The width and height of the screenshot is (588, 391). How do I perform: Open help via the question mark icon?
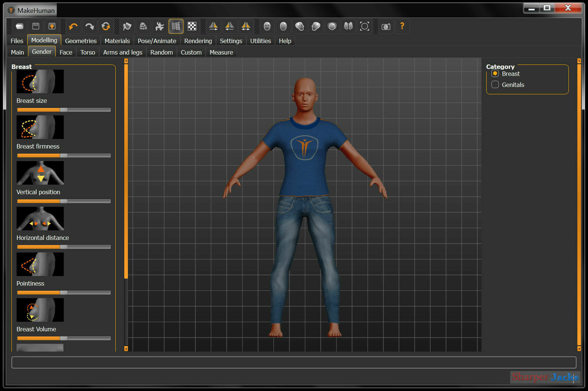402,26
